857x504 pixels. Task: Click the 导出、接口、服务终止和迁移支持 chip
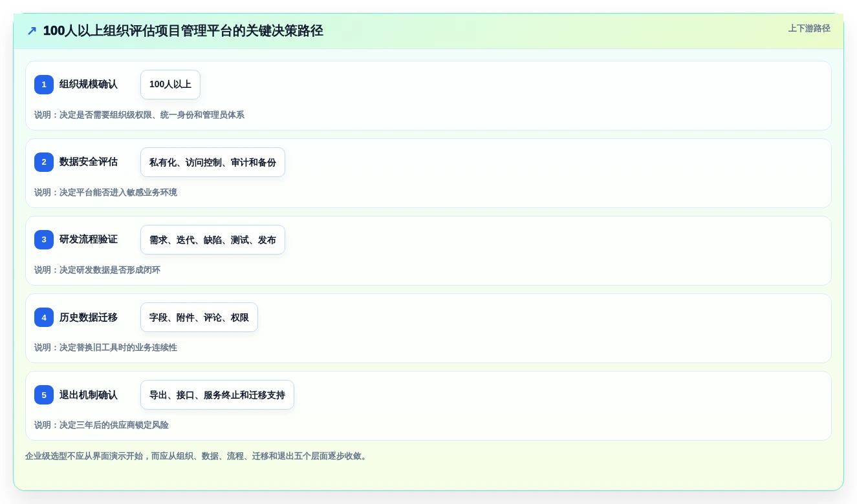pyautogui.click(x=217, y=395)
